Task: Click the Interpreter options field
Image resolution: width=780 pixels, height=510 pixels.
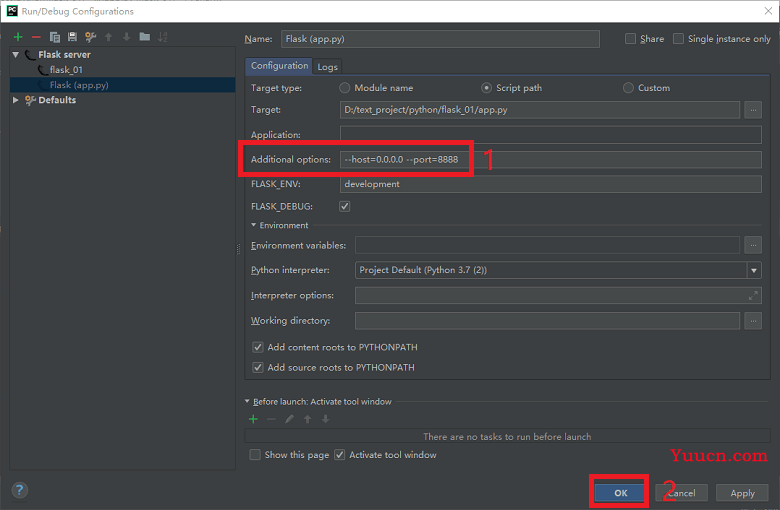Action: point(558,296)
